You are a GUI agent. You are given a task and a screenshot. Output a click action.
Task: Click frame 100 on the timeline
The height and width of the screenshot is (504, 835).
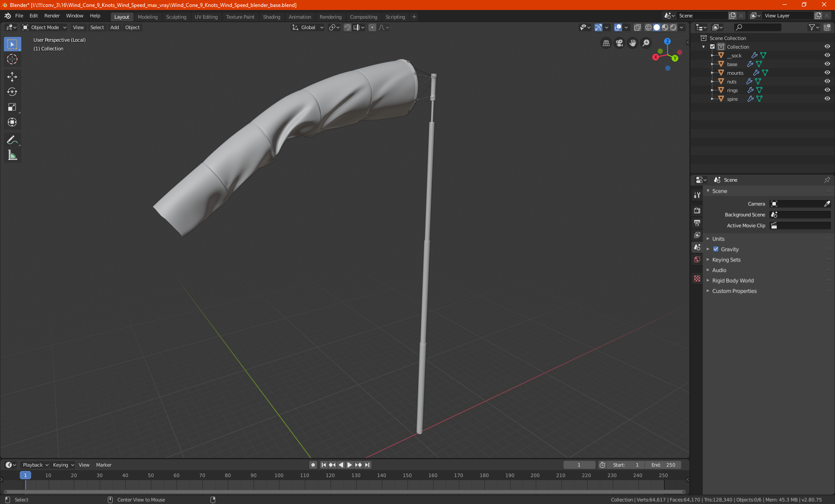tap(279, 475)
